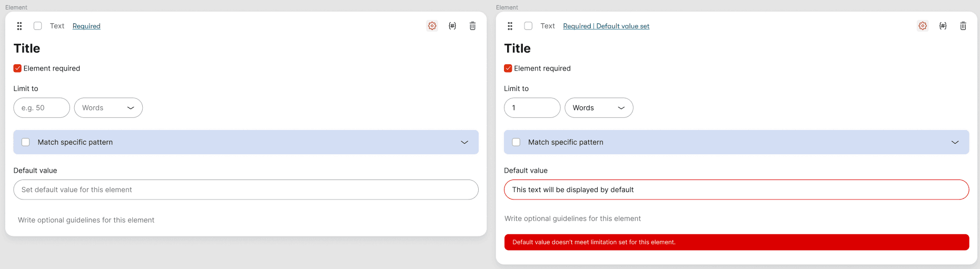Delete the right element with trash icon
Screen dimensions: 980x269
(x=963, y=26)
